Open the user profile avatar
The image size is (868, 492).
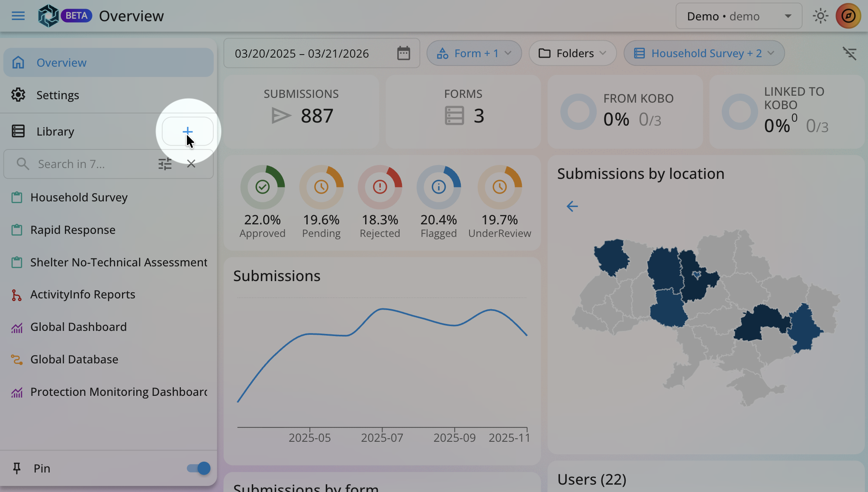848,16
